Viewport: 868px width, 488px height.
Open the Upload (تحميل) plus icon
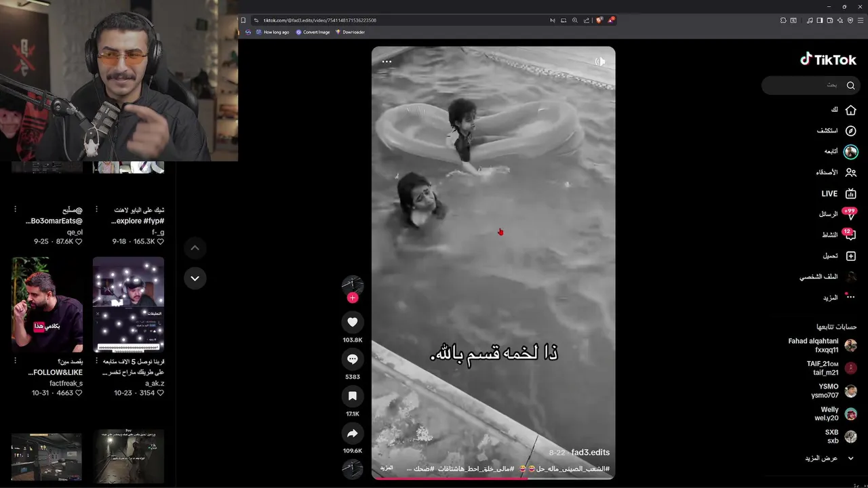pyautogui.click(x=840, y=256)
